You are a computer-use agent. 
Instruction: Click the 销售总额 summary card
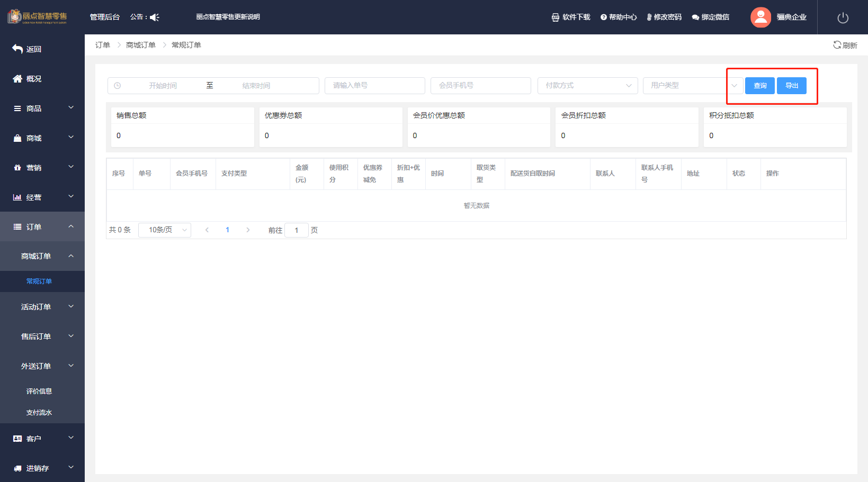point(183,127)
